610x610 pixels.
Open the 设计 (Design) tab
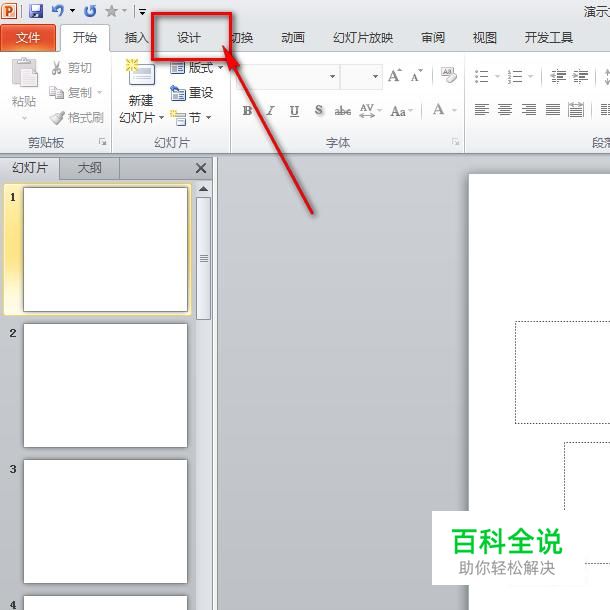[189, 38]
